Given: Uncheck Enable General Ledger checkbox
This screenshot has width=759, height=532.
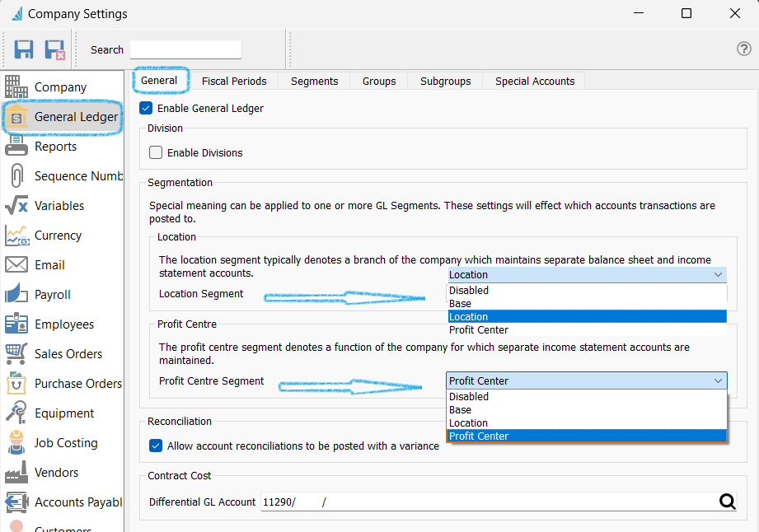Looking at the screenshot, I should click(x=146, y=108).
